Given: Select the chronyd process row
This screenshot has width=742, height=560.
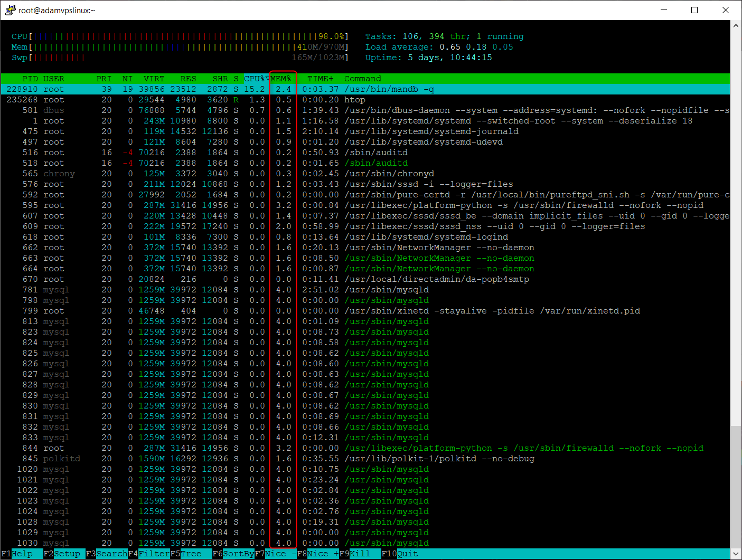Looking at the screenshot, I should (365, 174).
